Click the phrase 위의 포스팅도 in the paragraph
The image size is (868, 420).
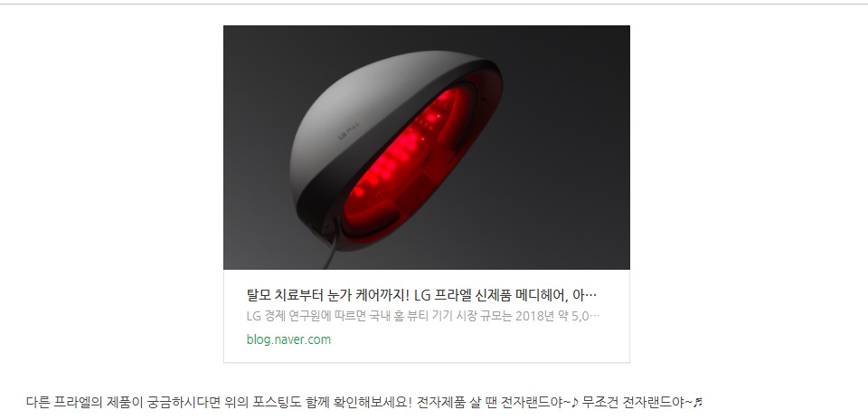pyautogui.click(x=262, y=402)
